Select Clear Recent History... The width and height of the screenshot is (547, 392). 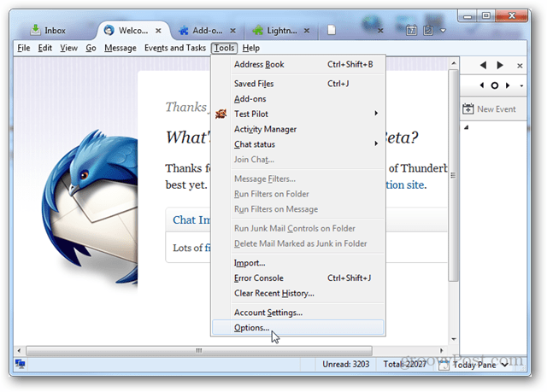(298, 294)
